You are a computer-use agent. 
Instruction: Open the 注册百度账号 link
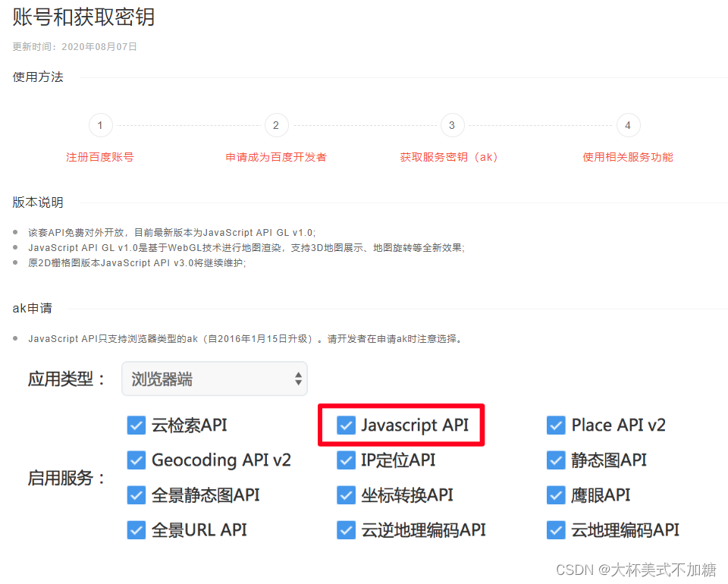point(100,157)
